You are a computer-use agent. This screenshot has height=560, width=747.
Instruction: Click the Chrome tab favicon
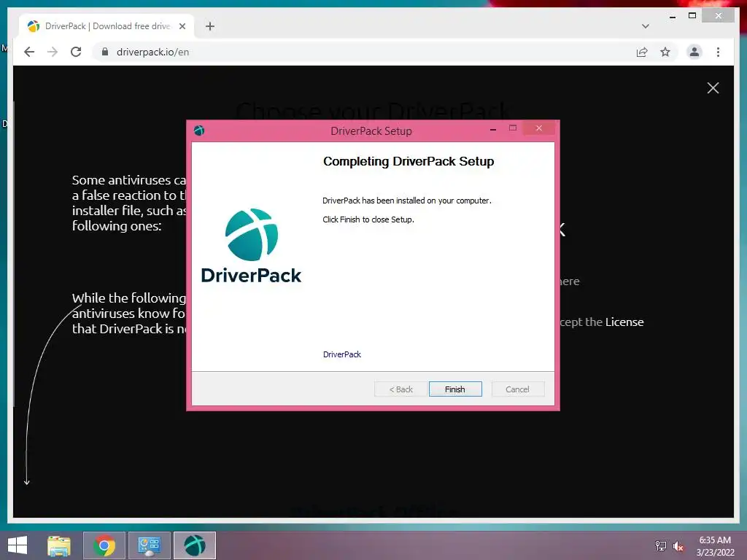(x=34, y=26)
